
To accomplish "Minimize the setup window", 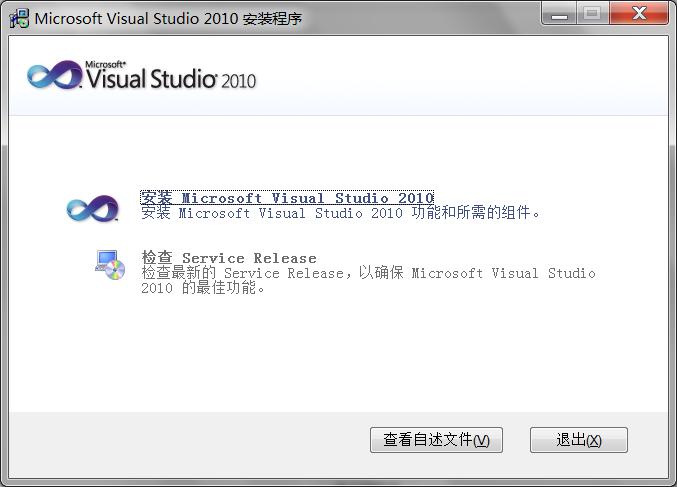I will [559, 14].
